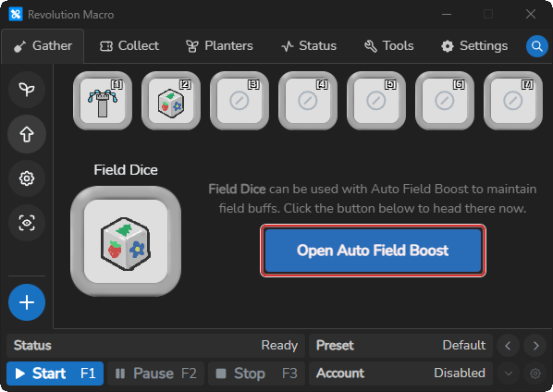Select empty hotbar slot 7
The width and height of the screenshot is (553, 392).
(513, 101)
